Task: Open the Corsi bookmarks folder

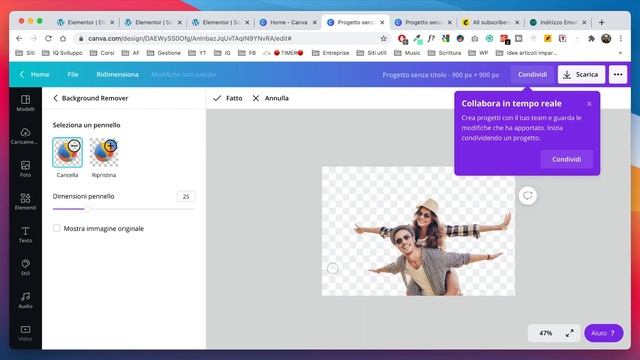Action: pos(102,53)
